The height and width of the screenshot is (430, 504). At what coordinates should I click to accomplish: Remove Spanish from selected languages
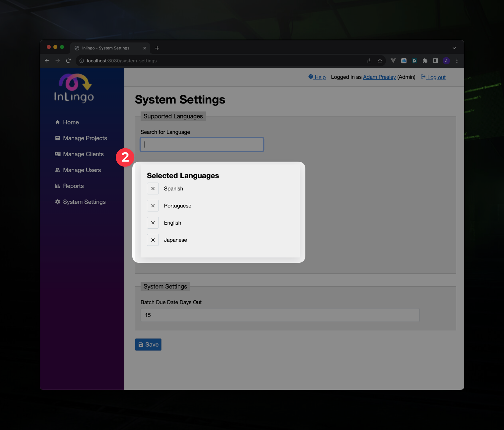[x=153, y=188]
